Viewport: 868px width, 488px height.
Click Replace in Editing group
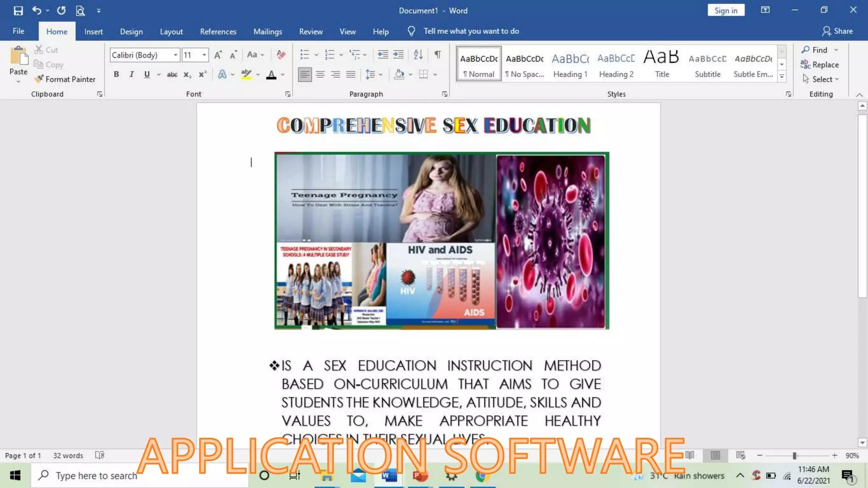click(820, 64)
